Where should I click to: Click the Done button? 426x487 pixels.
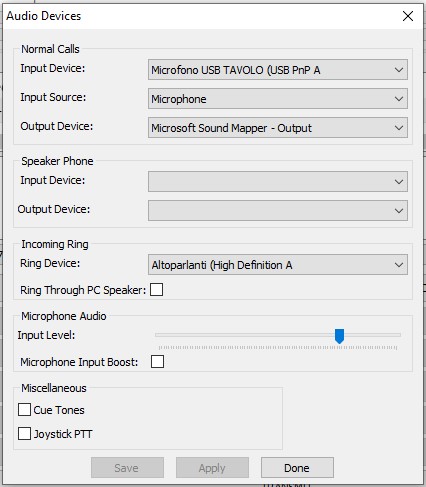click(x=297, y=468)
